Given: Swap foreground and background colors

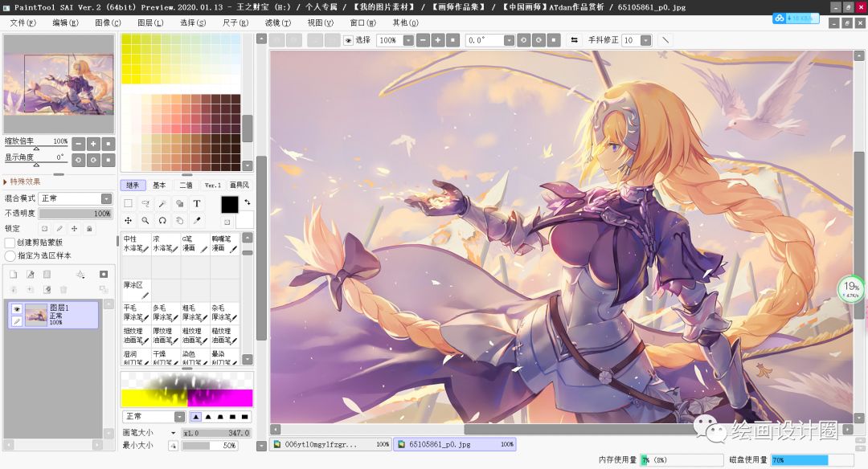Looking at the screenshot, I should point(248,202).
